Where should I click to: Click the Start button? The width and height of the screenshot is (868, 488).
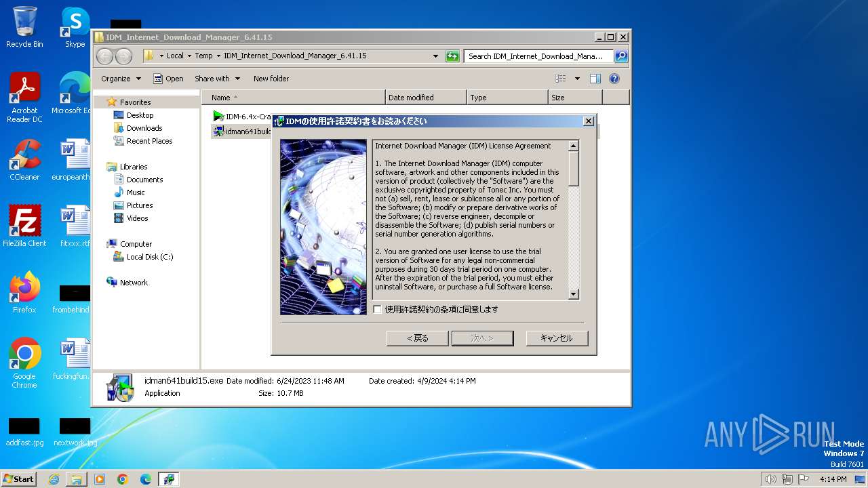[x=19, y=479]
